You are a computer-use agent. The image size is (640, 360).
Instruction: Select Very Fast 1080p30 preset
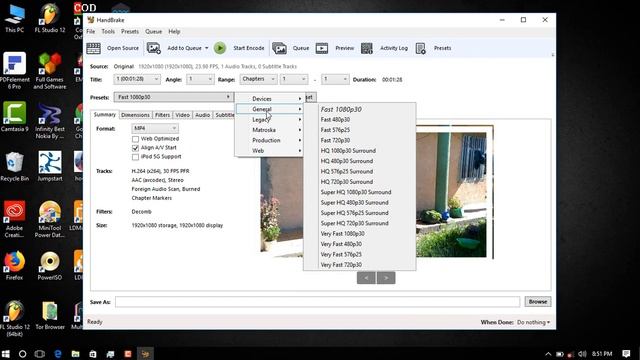(342, 234)
